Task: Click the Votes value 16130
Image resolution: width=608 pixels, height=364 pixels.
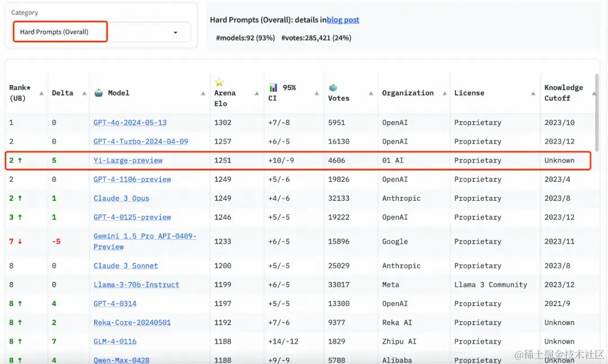Action: tap(338, 141)
